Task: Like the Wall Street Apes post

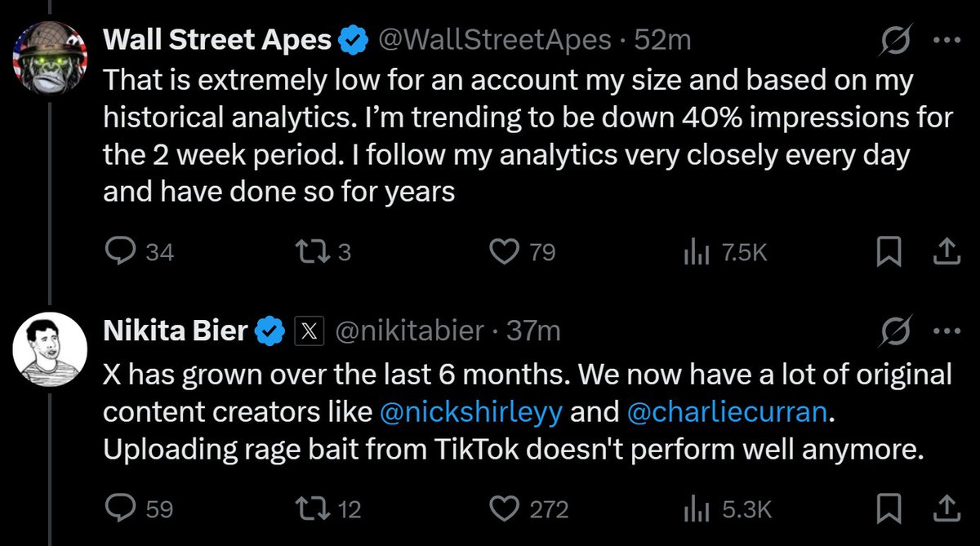Action: [504, 254]
